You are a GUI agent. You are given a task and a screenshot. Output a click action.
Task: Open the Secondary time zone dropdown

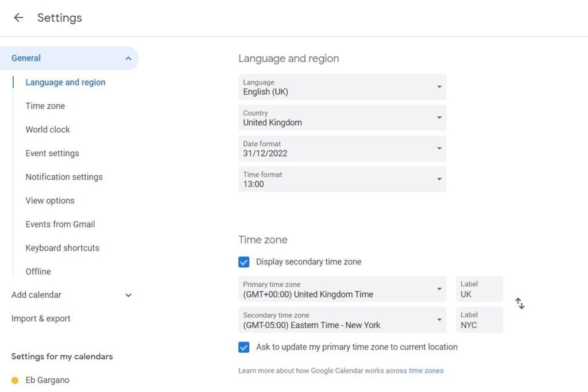(342, 320)
